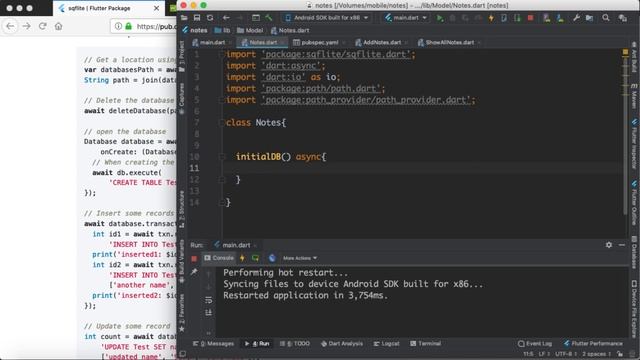Viewport: 640px width, 360px height.
Task: Click the SDK Manager icon in toolbar
Action: (x=560, y=18)
